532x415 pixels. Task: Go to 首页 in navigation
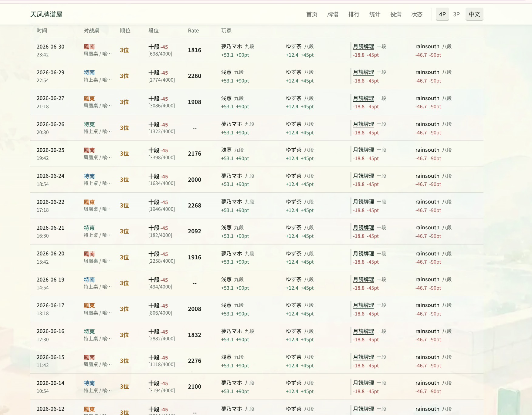pos(312,14)
